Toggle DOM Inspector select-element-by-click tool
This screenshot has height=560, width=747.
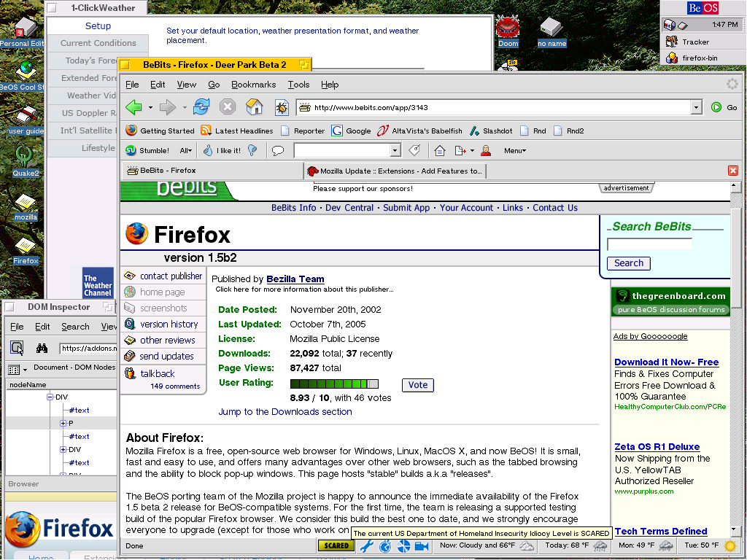click(x=17, y=348)
